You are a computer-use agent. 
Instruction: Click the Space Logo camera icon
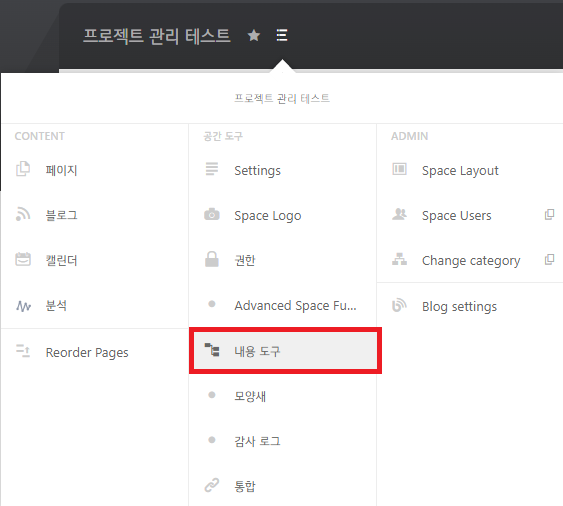[x=212, y=214]
